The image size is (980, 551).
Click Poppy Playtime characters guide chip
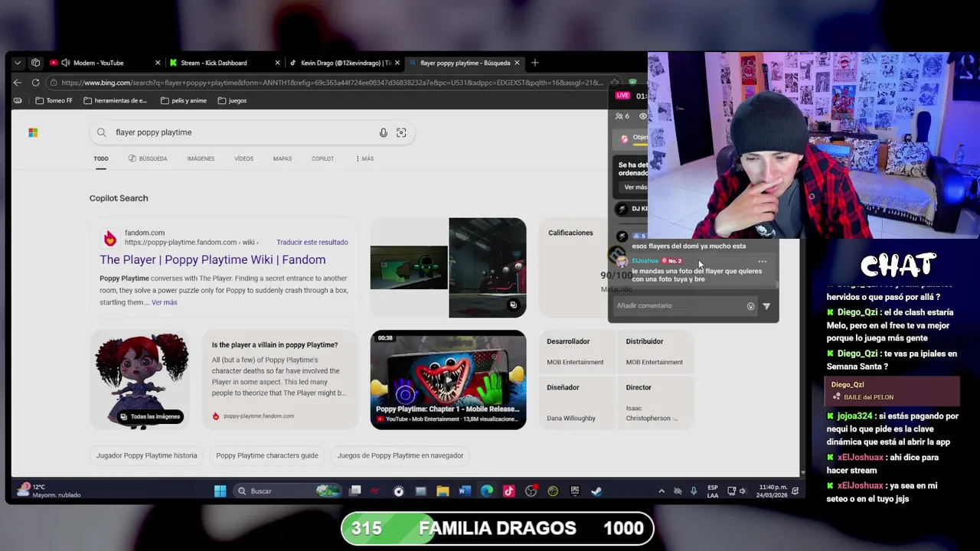point(267,455)
